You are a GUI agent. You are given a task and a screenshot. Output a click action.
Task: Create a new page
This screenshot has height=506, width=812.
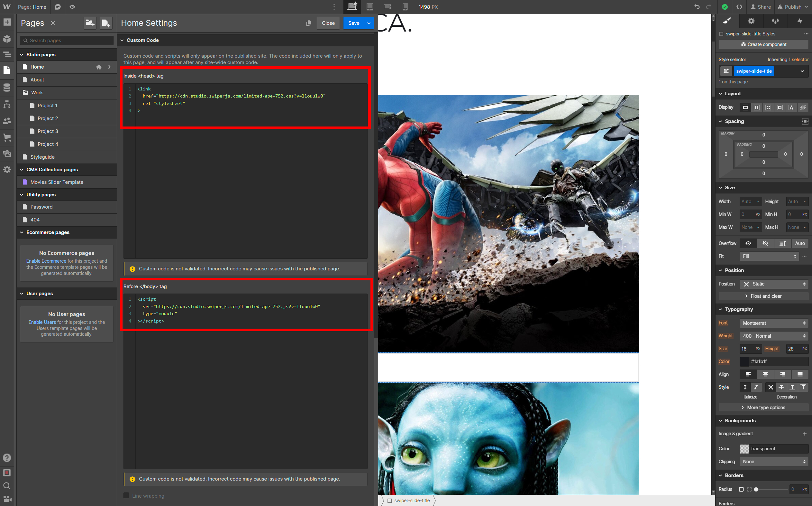point(105,23)
